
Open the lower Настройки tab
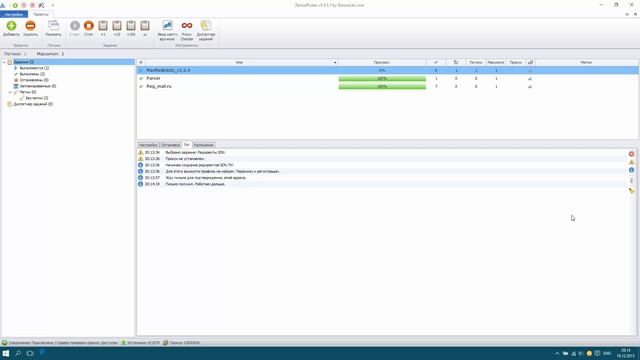[x=148, y=145]
